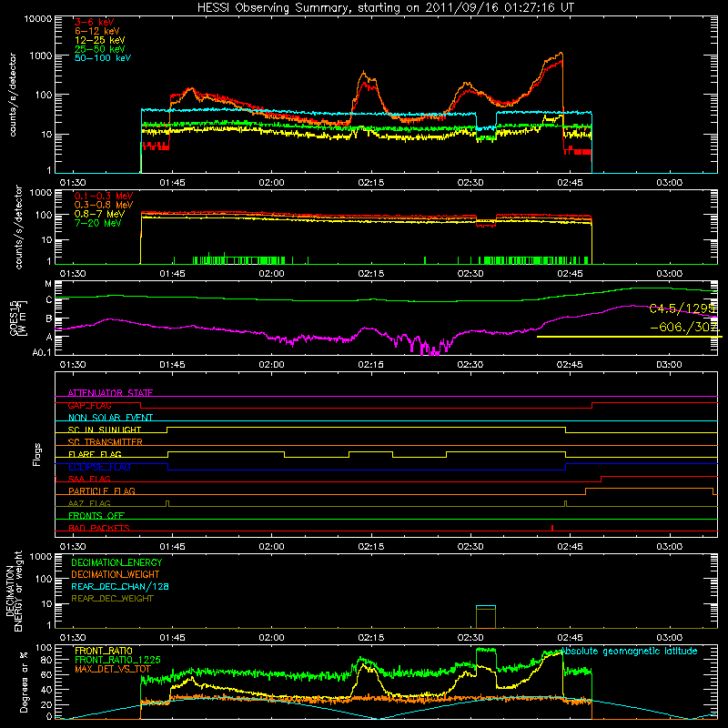Select the ATTENUATOR_STATE flag label
The image size is (728, 728).
[110, 393]
